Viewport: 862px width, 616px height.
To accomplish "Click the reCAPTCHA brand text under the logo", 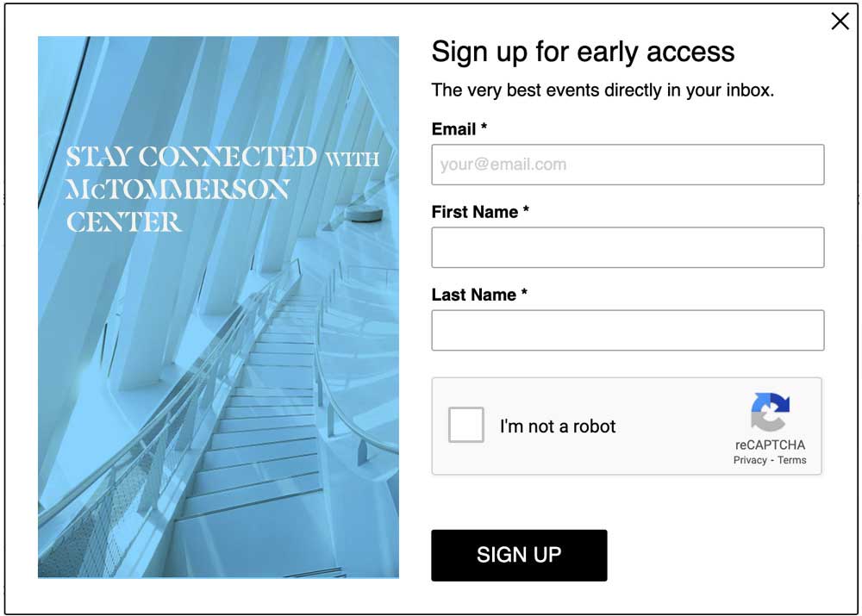I will [x=770, y=445].
